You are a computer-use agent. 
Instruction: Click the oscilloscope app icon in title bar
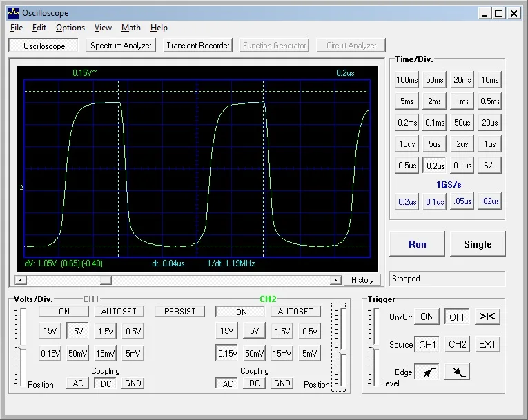click(x=13, y=12)
